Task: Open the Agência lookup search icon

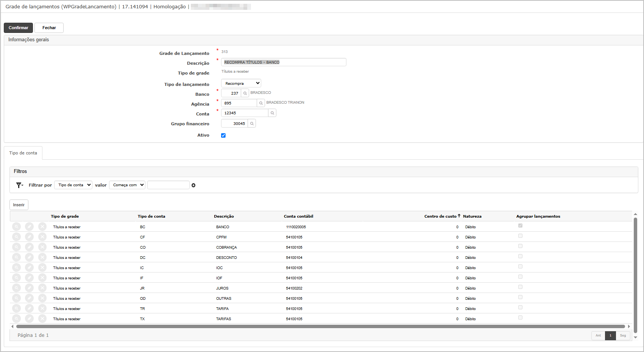Action: 261,103
